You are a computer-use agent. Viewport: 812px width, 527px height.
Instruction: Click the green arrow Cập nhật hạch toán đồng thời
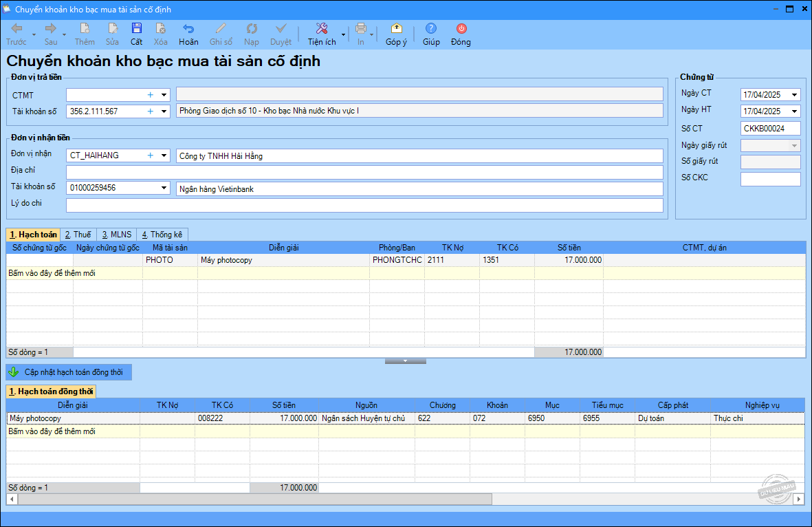tap(69, 372)
